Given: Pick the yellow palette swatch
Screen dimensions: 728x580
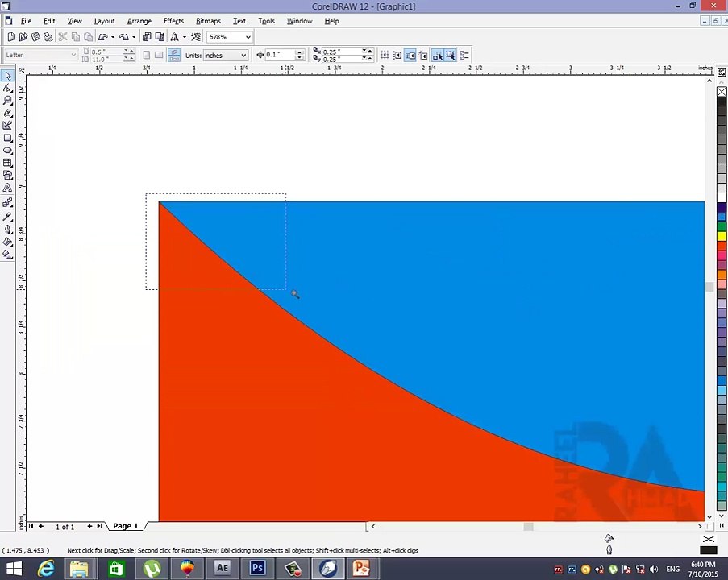Looking at the screenshot, I should [x=722, y=236].
